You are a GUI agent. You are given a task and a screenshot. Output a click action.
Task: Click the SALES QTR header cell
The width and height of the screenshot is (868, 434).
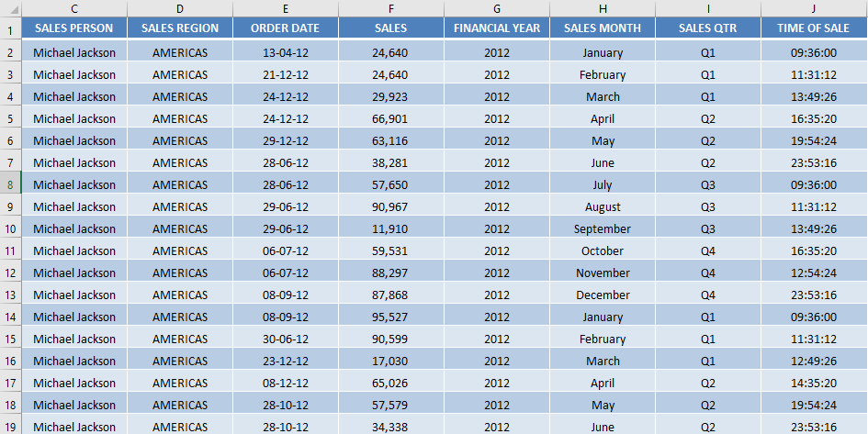tap(708, 28)
